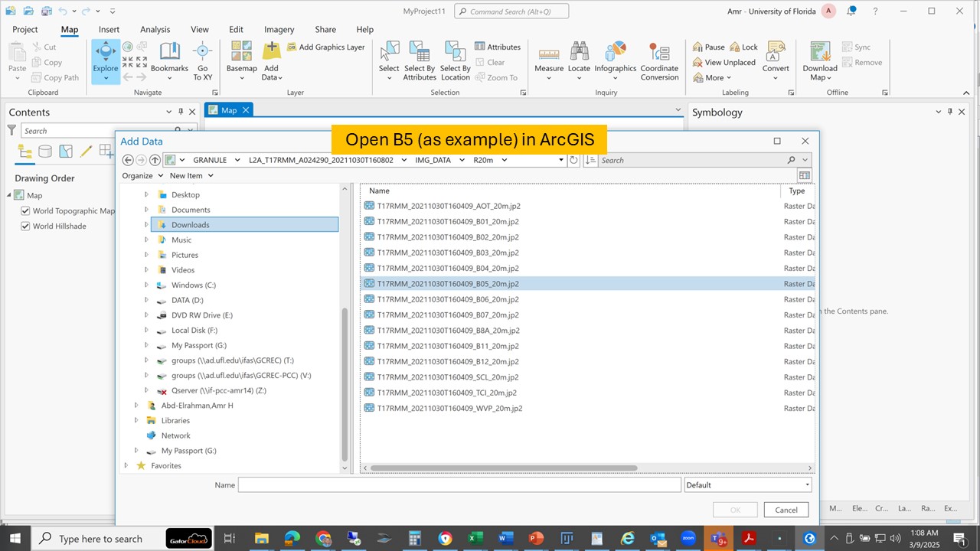Click View Unplaced labels
The width and height of the screenshot is (980, 551).
(724, 62)
